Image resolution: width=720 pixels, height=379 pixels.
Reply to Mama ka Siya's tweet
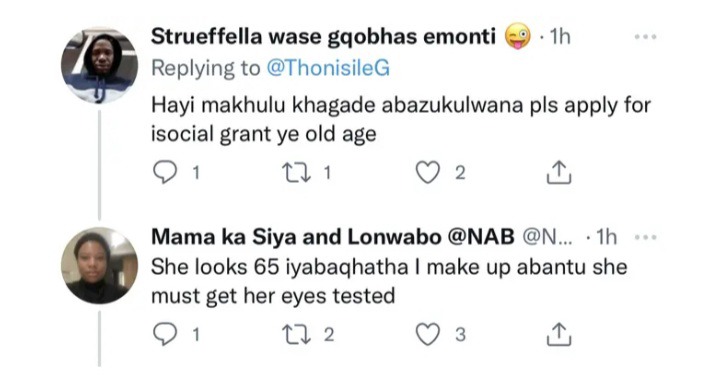[x=164, y=334]
